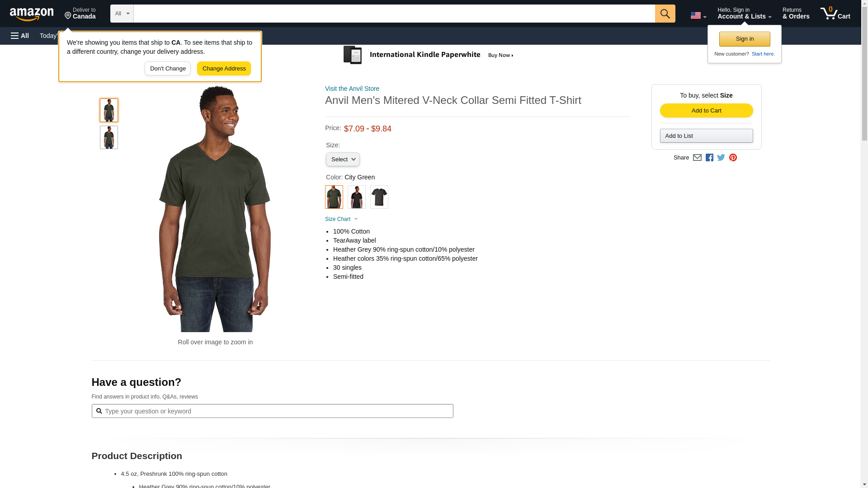Select the second shirt thumbnail image

coord(108,137)
